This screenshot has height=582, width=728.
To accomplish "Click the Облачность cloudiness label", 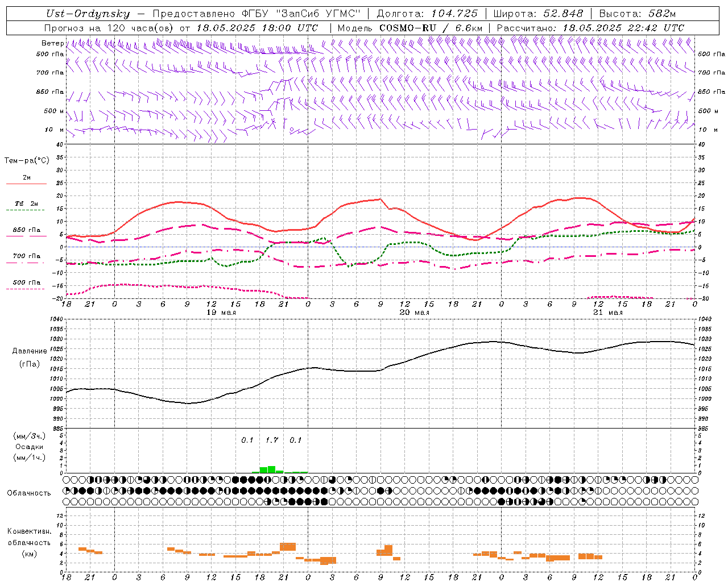I will tap(29, 493).
